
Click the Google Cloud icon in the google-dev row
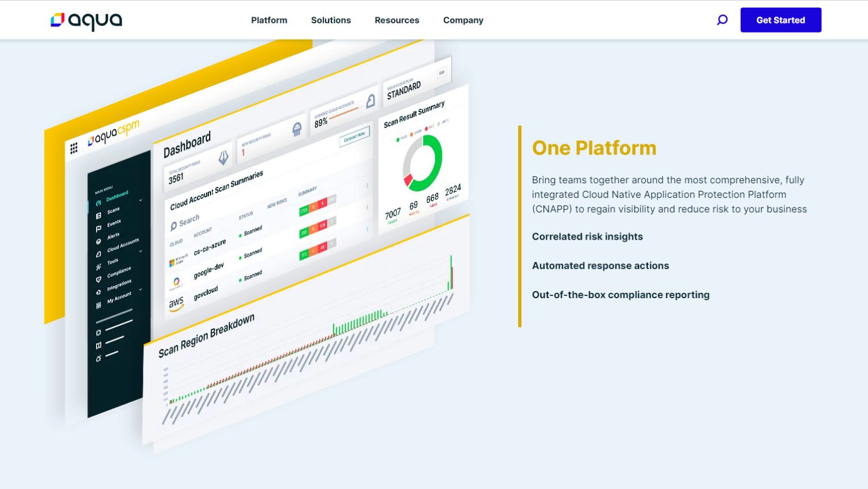click(176, 282)
